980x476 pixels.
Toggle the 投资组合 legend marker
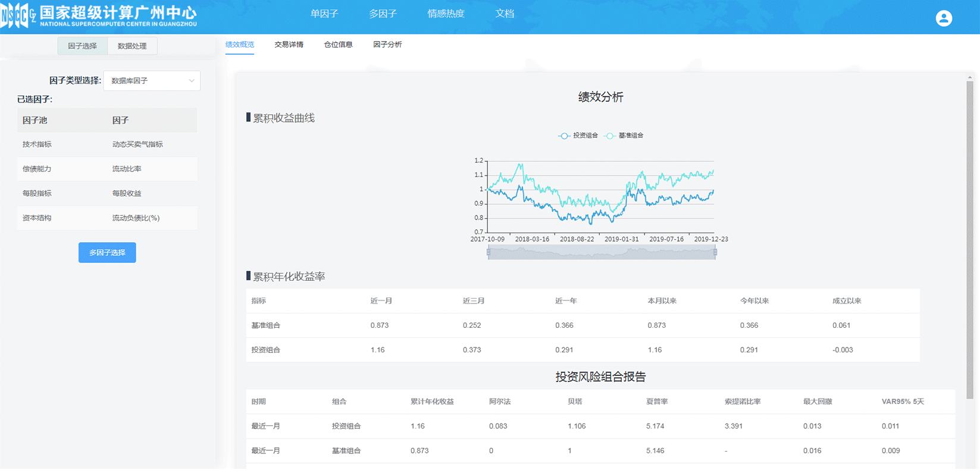click(564, 136)
